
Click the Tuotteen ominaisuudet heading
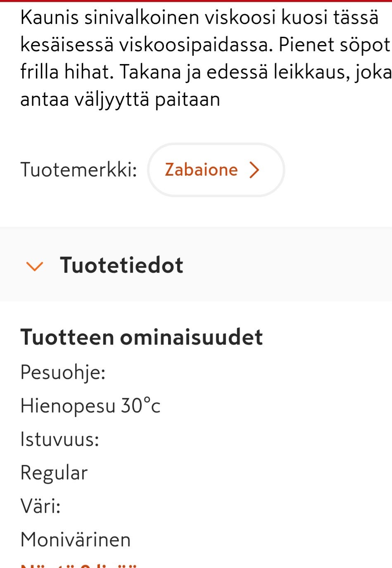pyautogui.click(x=142, y=337)
